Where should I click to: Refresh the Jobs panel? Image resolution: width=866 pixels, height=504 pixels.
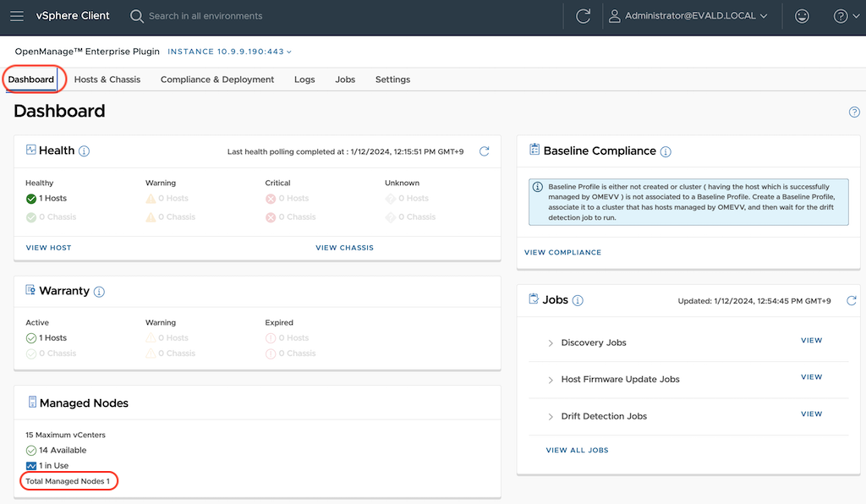point(852,300)
